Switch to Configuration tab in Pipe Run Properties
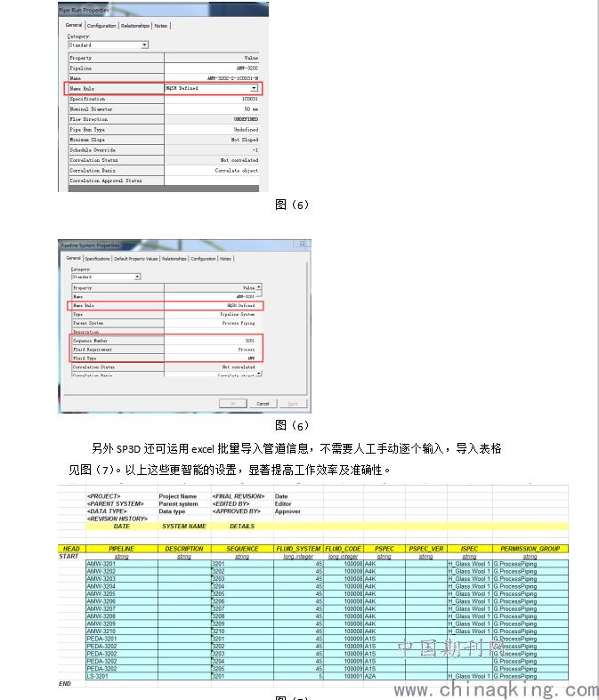 [x=101, y=26]
